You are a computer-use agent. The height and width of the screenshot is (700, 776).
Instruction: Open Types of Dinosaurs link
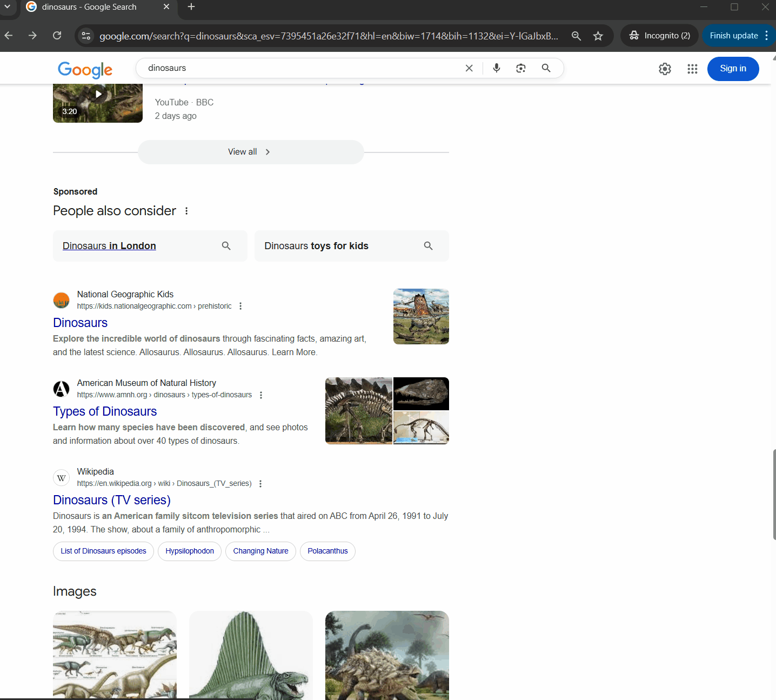(x=105, y=411)
